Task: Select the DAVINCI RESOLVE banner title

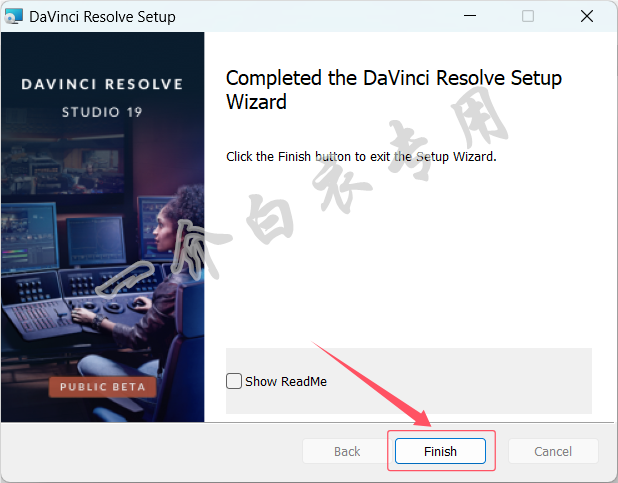Action: (x=102, y=84)
